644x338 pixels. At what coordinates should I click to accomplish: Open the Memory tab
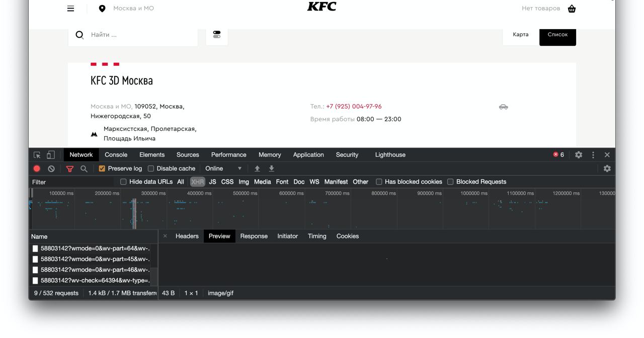click(x=270, y=155)
